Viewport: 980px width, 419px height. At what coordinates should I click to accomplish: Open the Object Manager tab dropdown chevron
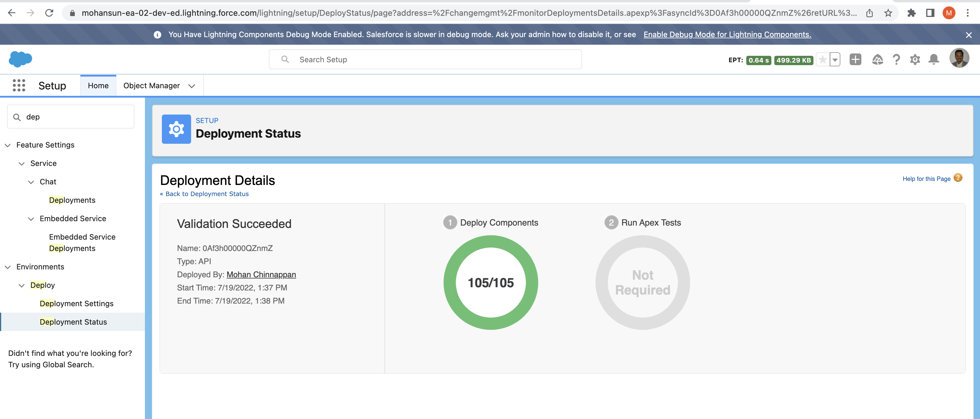[x=192, y=86]
